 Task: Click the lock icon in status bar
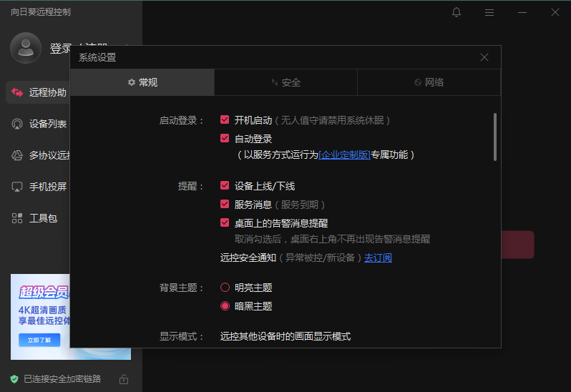[124, 379]
